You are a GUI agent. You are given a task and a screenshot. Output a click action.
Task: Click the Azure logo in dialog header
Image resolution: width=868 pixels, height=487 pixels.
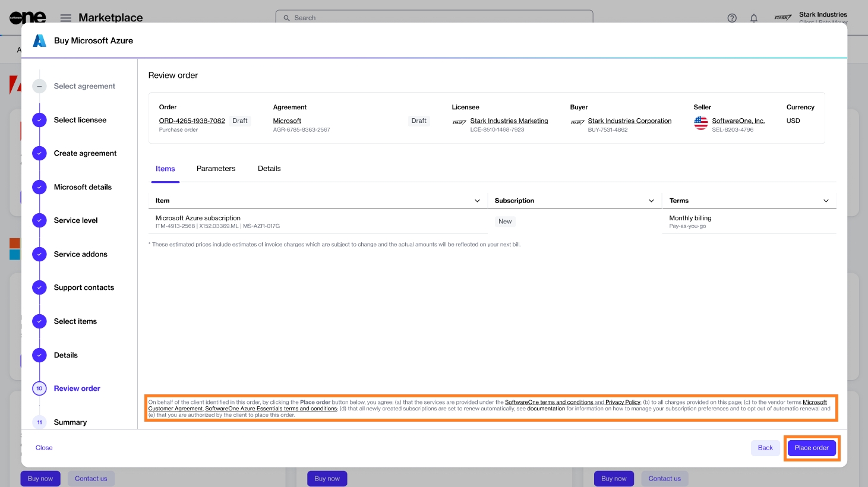coord(39,40)
